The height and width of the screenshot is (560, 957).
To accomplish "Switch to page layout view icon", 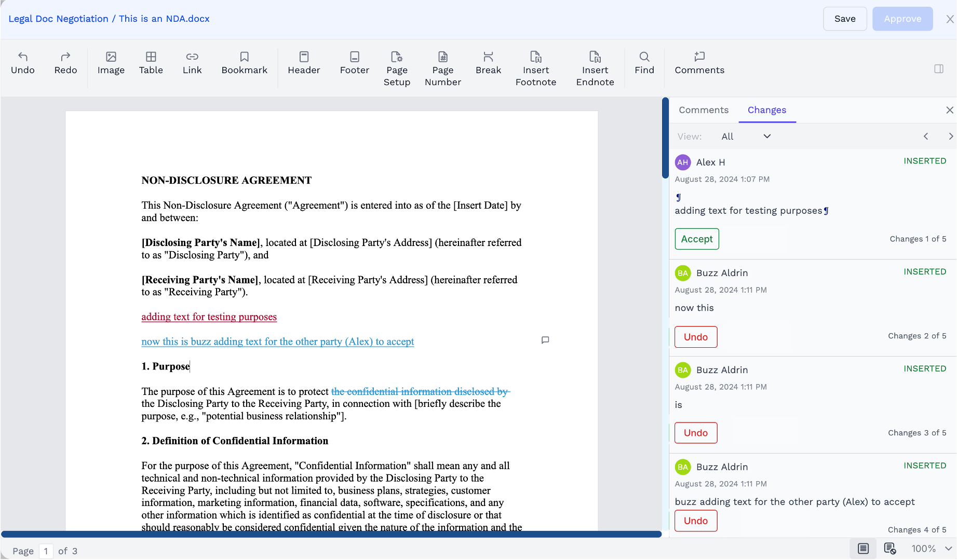I will [x=863, y=549].
